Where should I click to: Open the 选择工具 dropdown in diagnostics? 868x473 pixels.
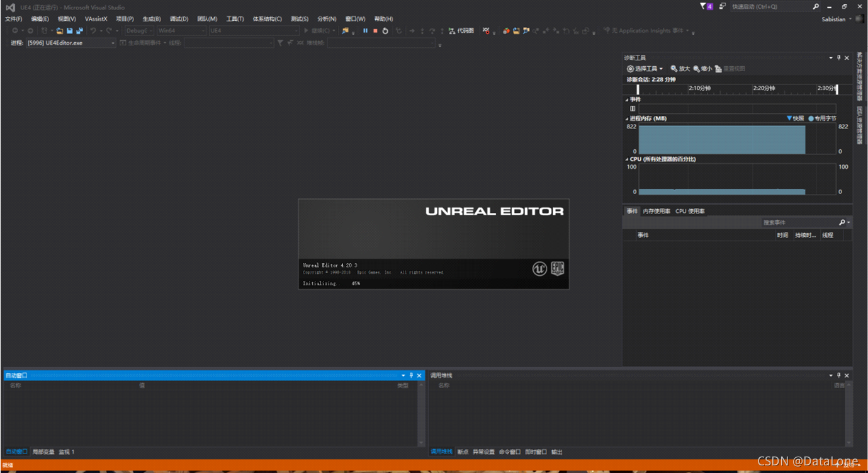click(x=645, y=69)
